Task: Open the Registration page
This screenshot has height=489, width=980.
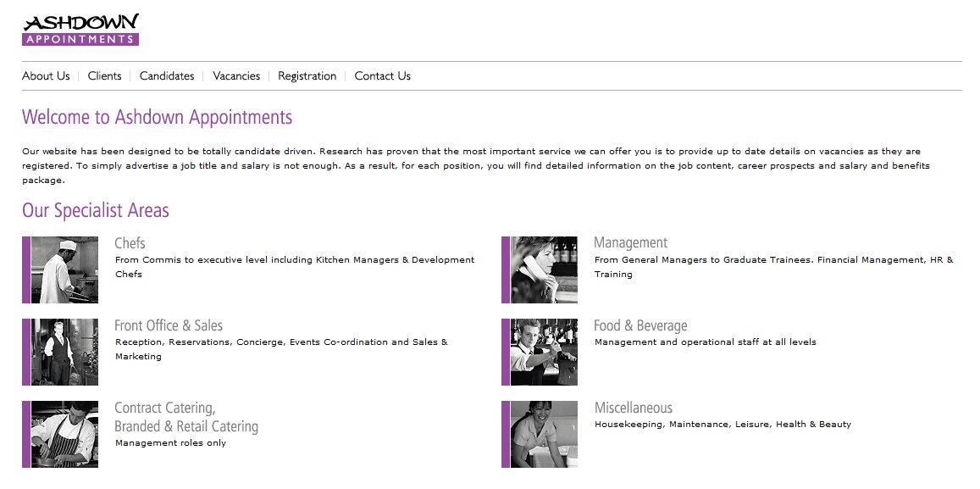Action: (307, 76)
